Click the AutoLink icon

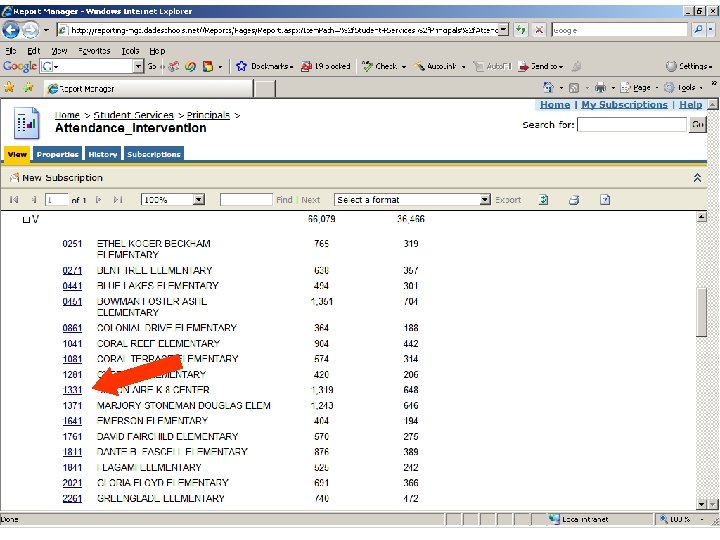tap(419, 67)
